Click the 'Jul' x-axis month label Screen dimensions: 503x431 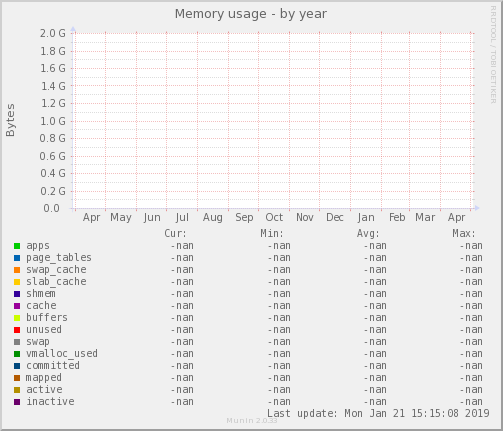coord(182,218)
